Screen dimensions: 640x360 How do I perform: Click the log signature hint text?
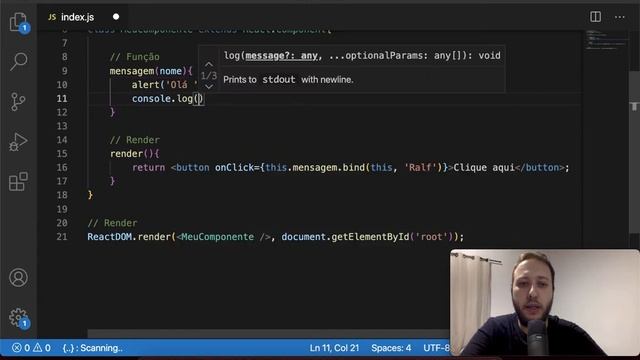click(362, 56)
